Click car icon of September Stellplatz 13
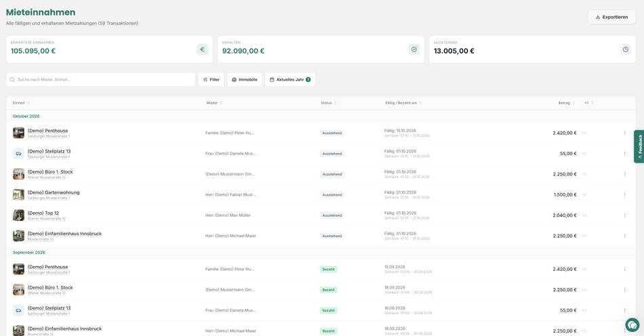This screenshot has width=644, height=336. 18,310
